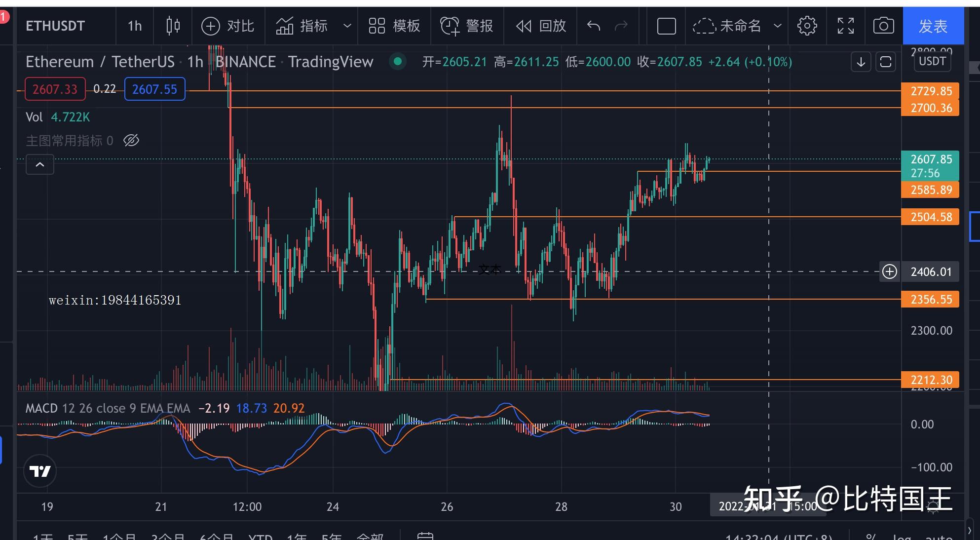Click the ETHUSDT symbol search field
980x540 pixels.
click(55, 26)
